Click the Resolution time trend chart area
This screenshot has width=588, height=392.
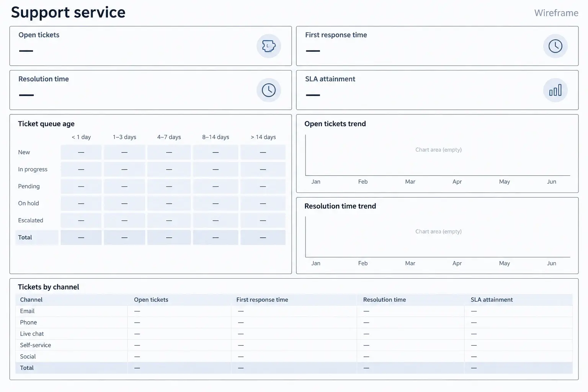pyautogui.click(x=438, y=237)
